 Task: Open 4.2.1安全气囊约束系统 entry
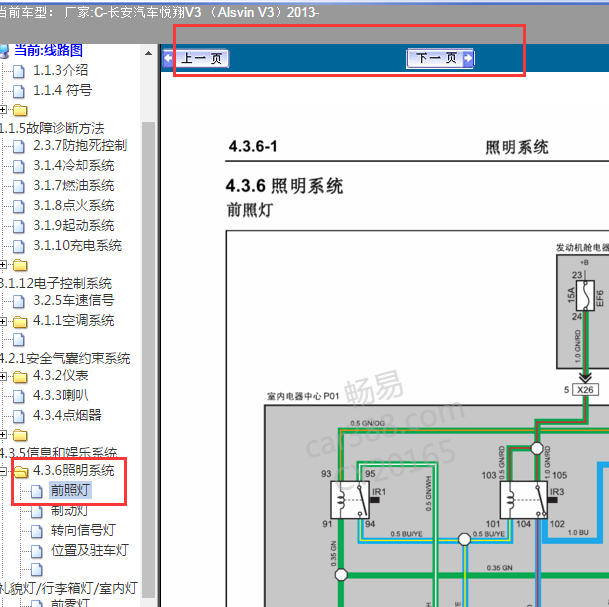65,358
